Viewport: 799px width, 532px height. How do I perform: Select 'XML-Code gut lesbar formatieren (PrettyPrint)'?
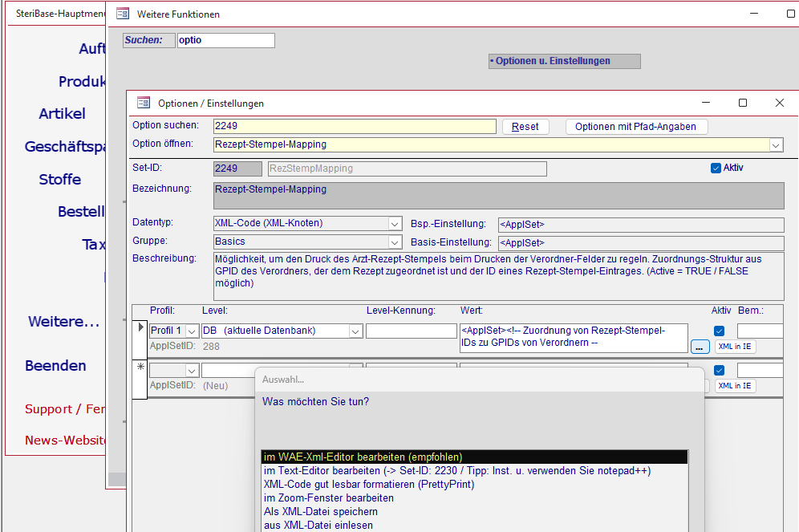tap(369, 485)
